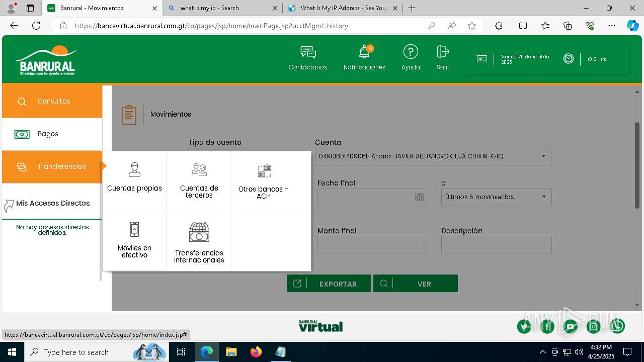Click the Banrural logo

[x=47, y=60]
